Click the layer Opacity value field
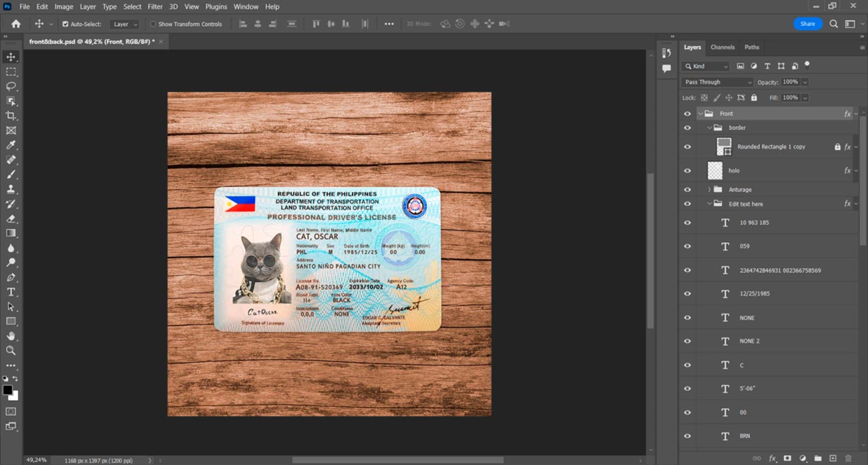 pos(790,82)
